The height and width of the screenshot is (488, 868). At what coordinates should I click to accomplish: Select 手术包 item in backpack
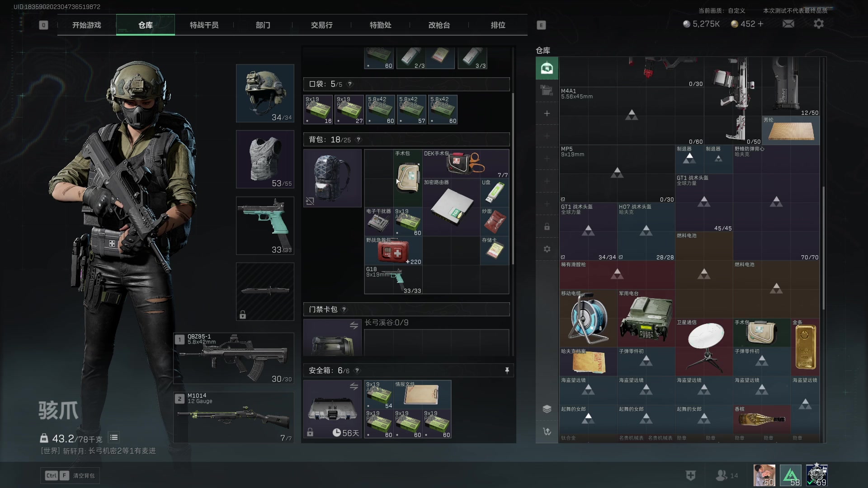click(408, 178)
